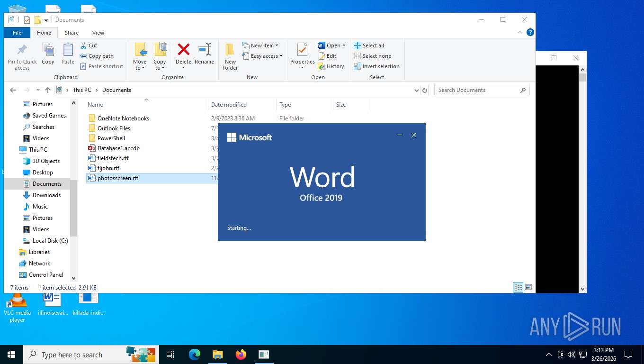Click History in Open group
644x364 pixels.
(x=331, y=66)
